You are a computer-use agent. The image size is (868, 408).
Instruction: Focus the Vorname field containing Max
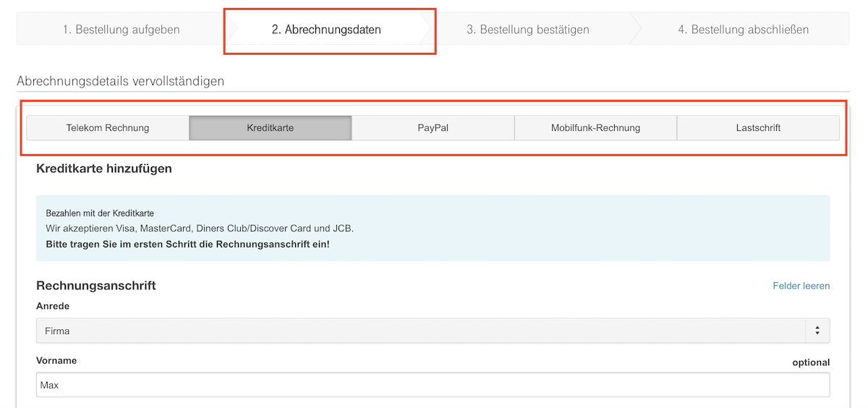click(x=433, y=386)
